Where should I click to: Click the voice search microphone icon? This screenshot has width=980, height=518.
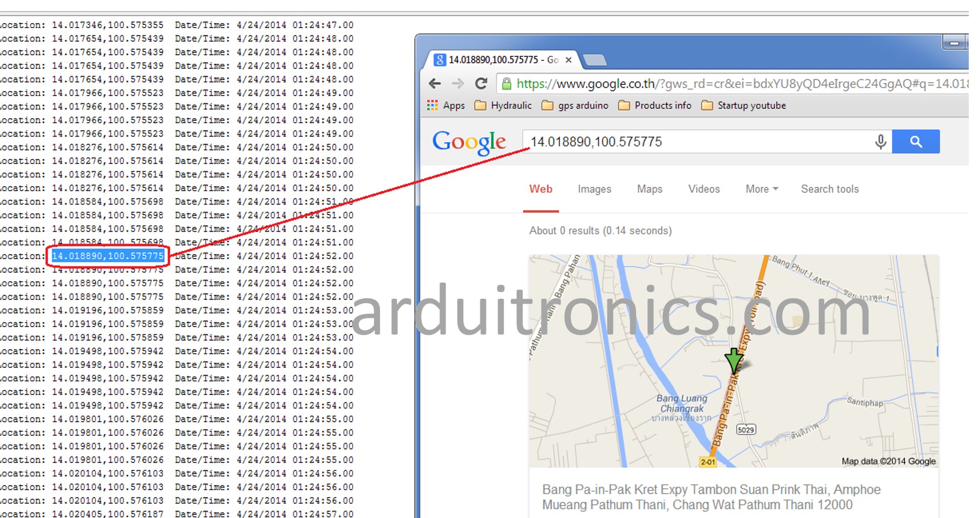880,141
